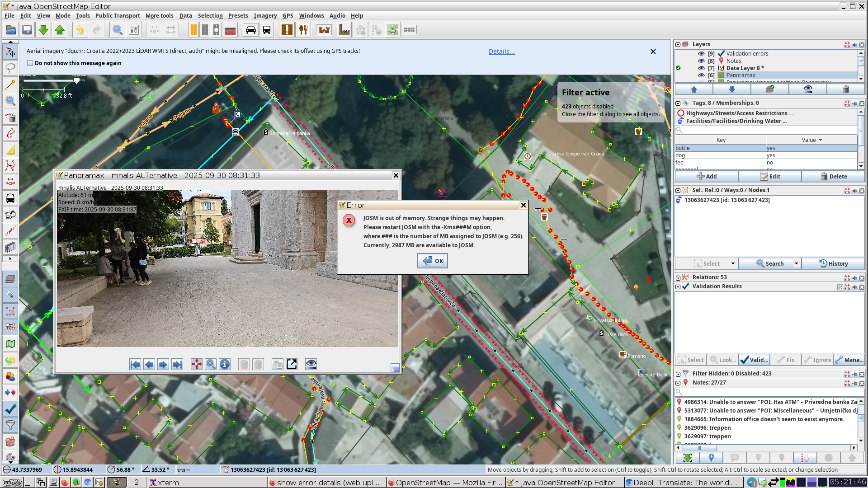This screenshot has width=868, height=488.
Task: Open the Presets menu
Action: point(238,15)
